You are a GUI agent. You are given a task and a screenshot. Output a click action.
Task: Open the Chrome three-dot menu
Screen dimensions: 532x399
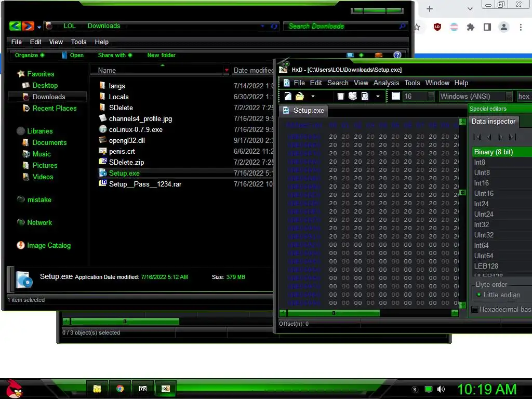pos(521,27)
